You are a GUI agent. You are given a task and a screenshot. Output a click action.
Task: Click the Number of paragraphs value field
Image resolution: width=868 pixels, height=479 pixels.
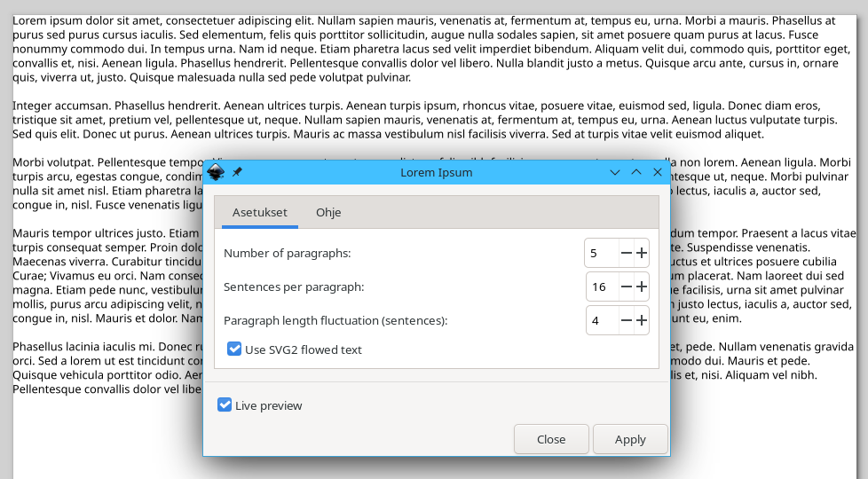point(602,253)
